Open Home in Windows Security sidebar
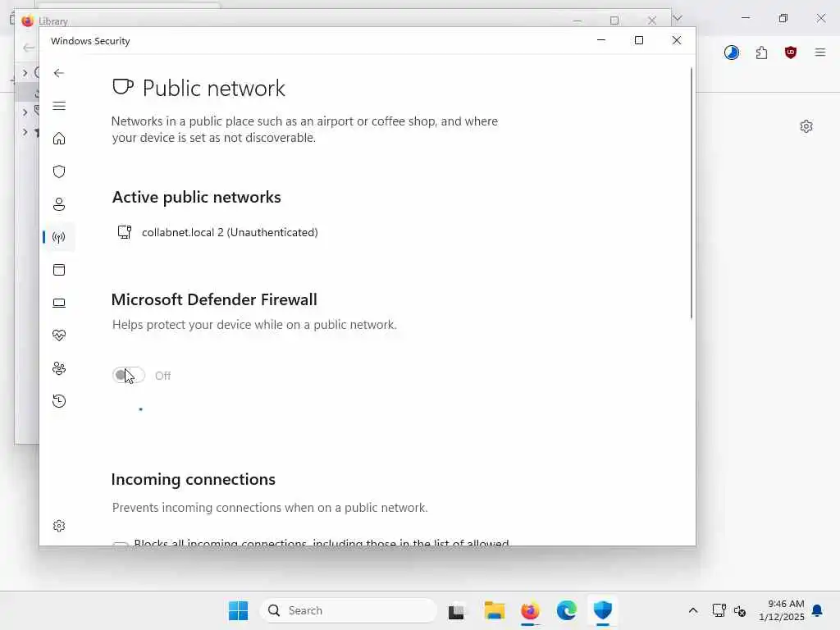Image resolution: width=840 pixels, height=630 pixels. (x=59, y=139)
